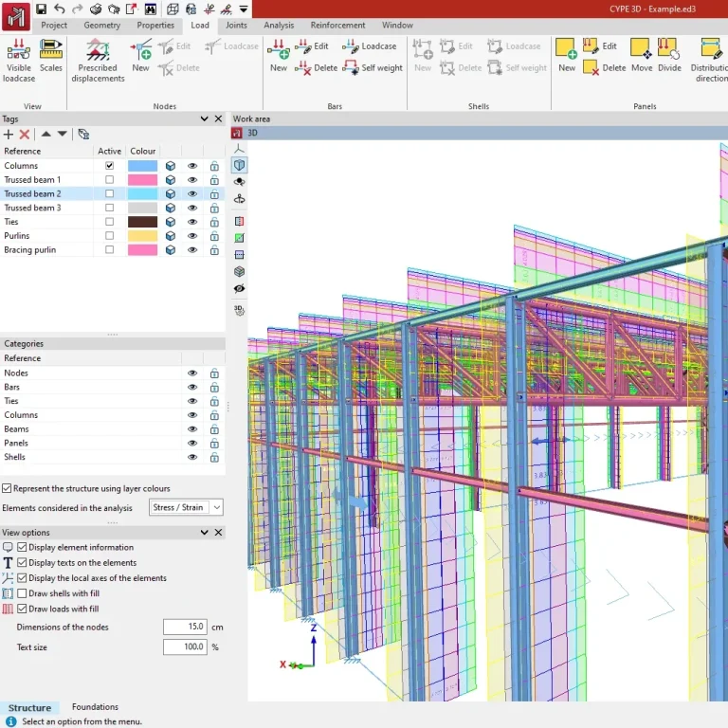Screen dimensions: 728x728
Task: Add a new tag with plus icon
Action: 9,135
